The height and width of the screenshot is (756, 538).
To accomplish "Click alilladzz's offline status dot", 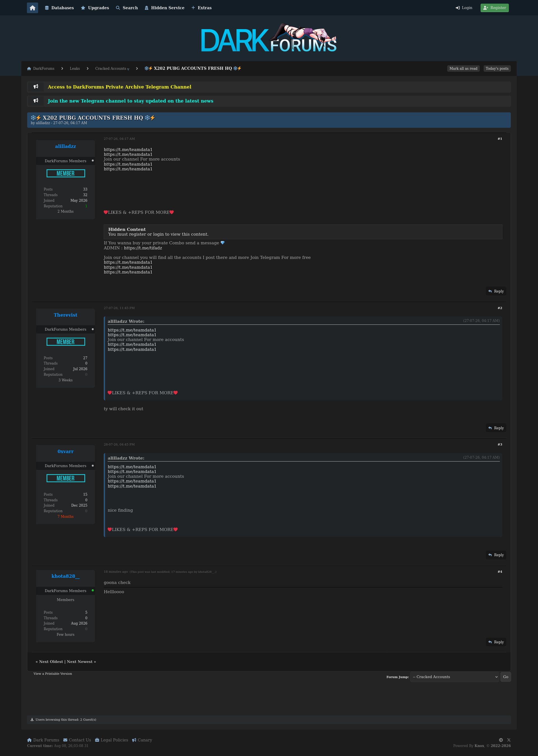I will click(93, 161).
